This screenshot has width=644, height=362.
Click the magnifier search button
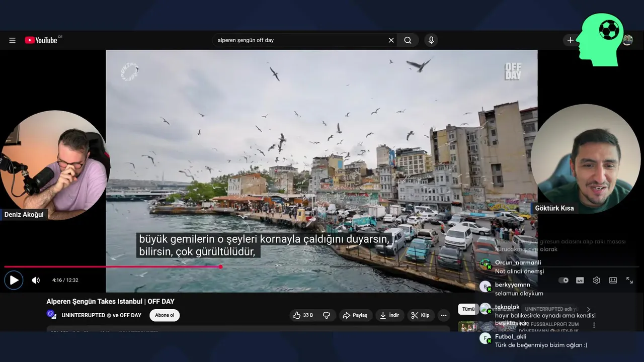(408, 40)
